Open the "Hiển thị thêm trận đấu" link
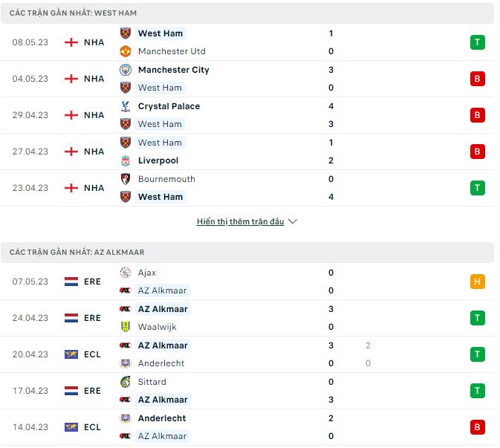500x448 pixels. coord(240,221)
